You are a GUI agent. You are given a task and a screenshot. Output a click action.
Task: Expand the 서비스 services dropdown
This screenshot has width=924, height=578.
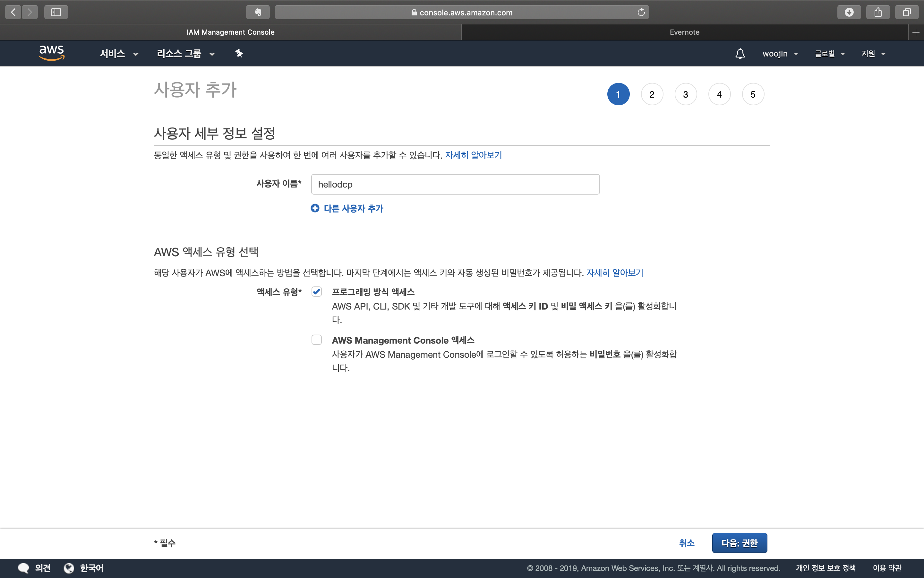pos(119,54)
